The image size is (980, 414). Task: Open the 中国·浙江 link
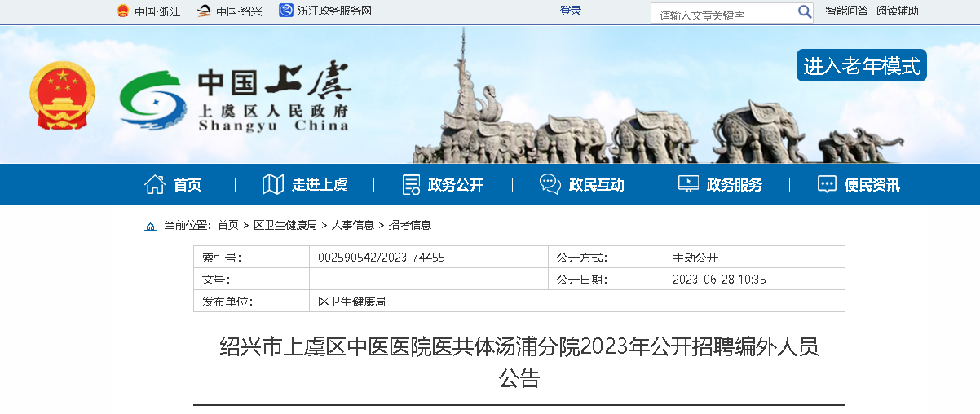157,11
